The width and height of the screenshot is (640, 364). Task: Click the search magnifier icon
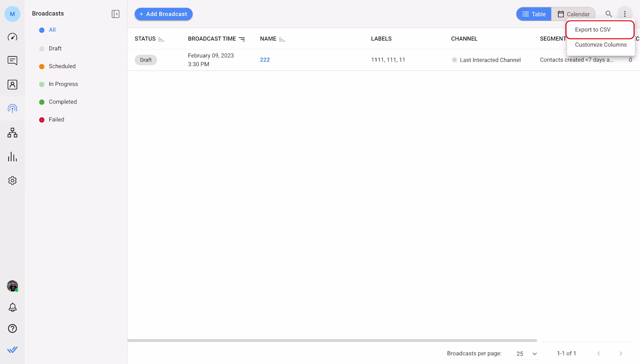tap(608, 14)
